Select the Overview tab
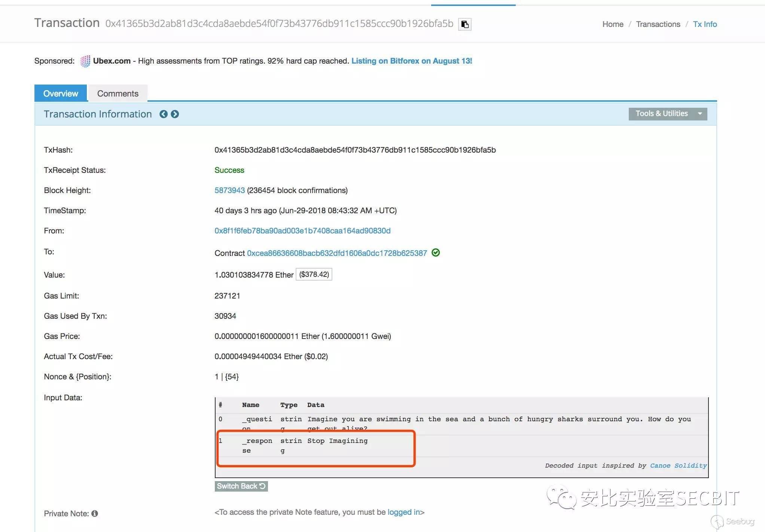 61,94
